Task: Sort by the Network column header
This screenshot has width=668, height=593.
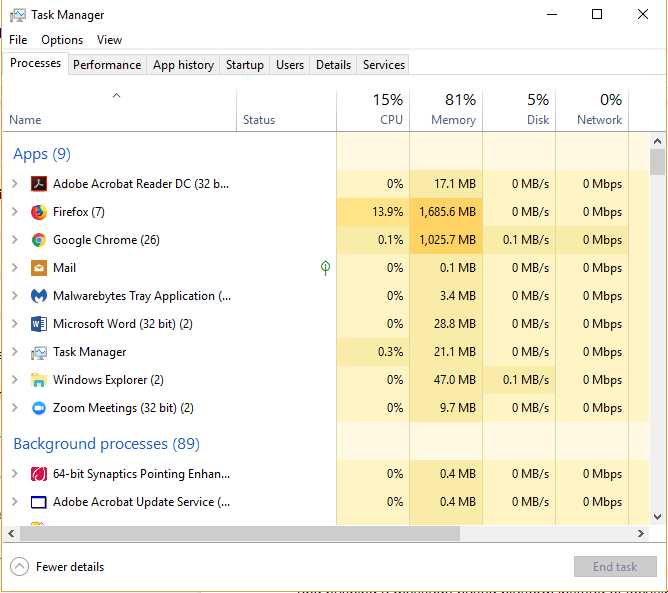Action: pyautogui.click(x=592, y=110)
